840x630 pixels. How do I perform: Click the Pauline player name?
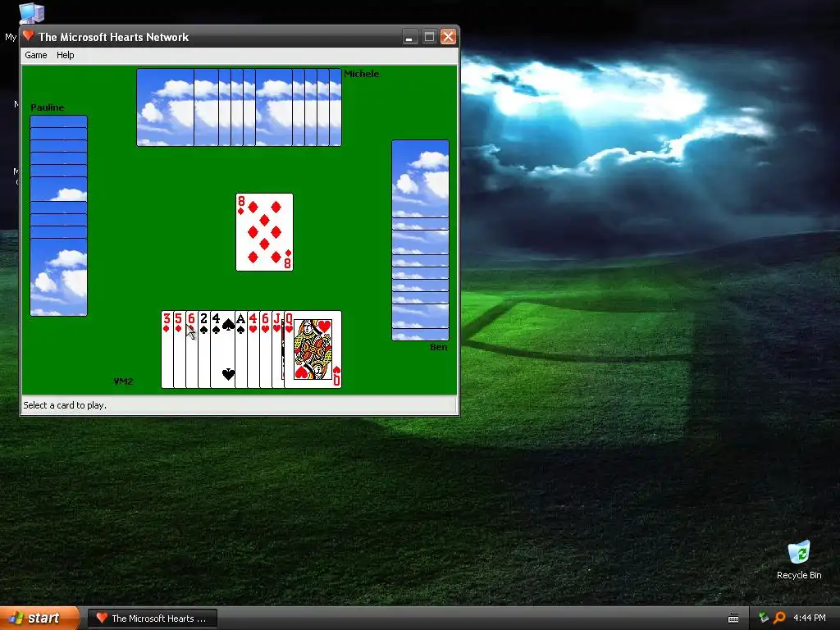[x=47, y=107]
